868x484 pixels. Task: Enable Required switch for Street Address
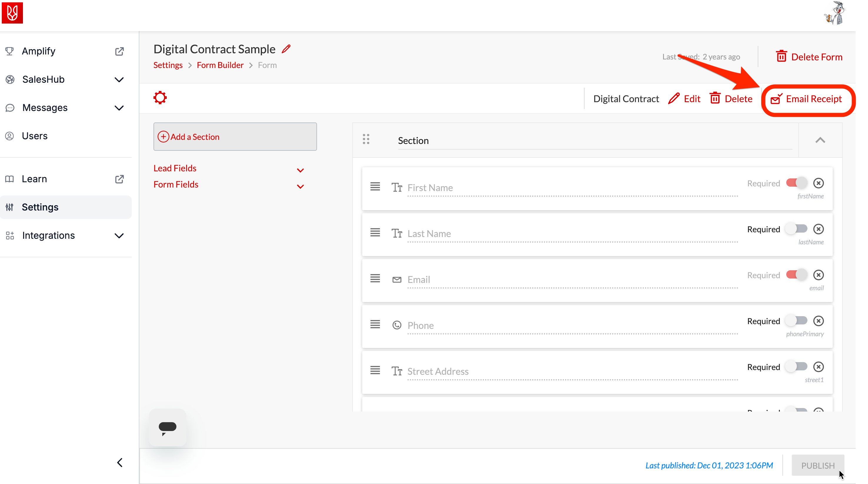pos(797,367)
